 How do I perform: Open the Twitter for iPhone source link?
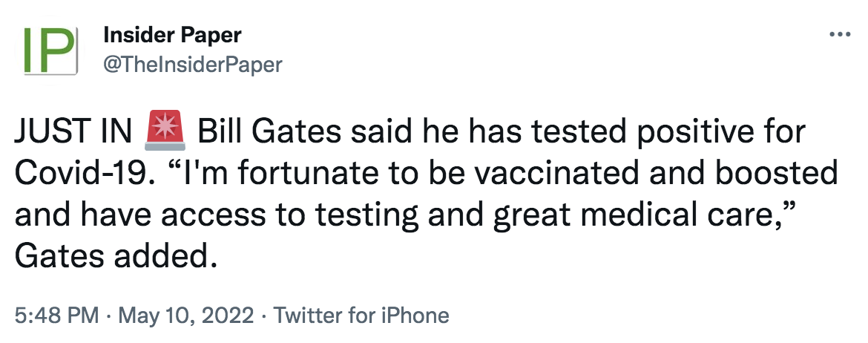361,316
